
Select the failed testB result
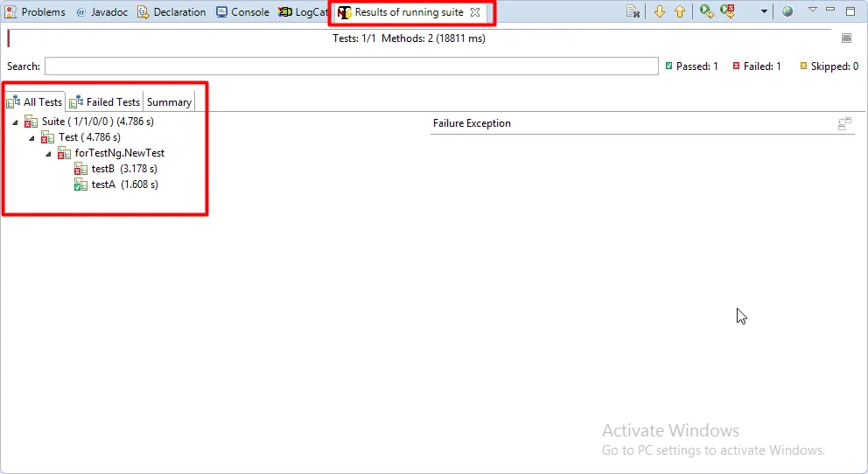(115, 169)
